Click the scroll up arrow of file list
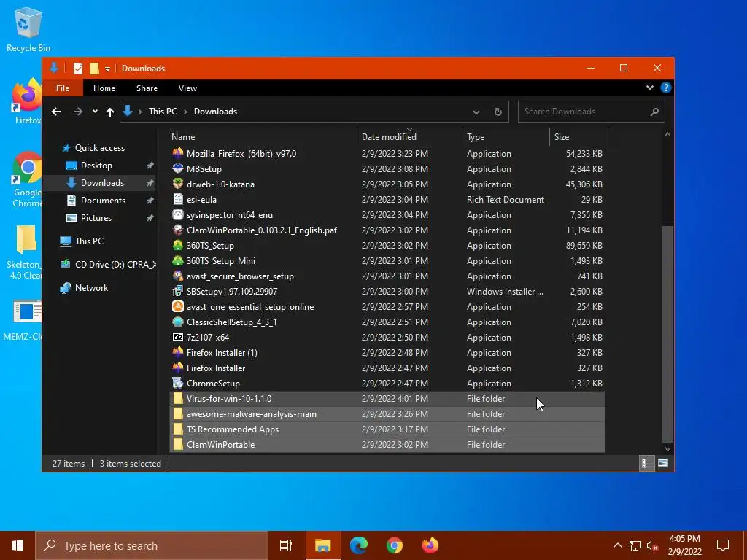The height and width of the screenshot is (560, 747). (x=667, y=135)
